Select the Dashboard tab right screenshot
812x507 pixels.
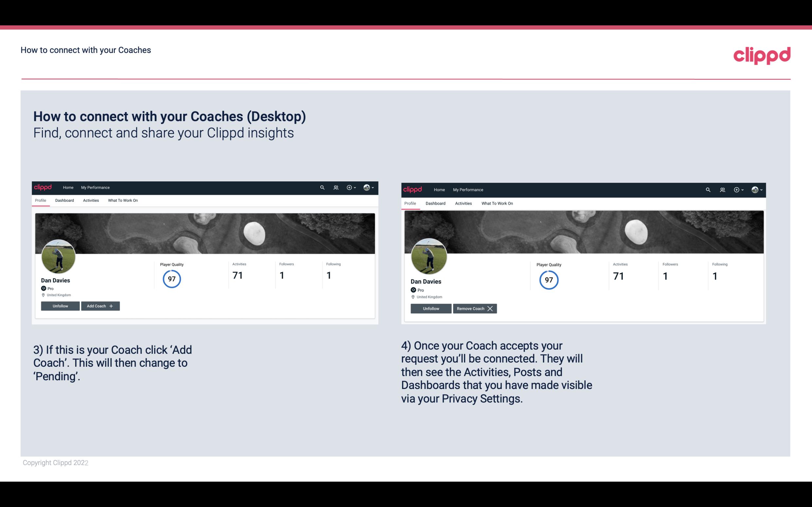[x=434, y=203]
